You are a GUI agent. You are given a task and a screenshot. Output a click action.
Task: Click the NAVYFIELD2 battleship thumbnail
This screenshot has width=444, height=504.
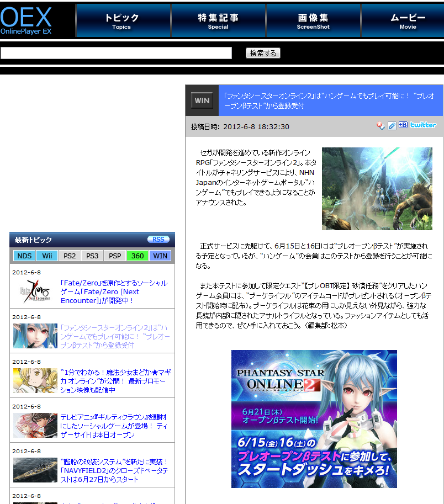(35, 470)
